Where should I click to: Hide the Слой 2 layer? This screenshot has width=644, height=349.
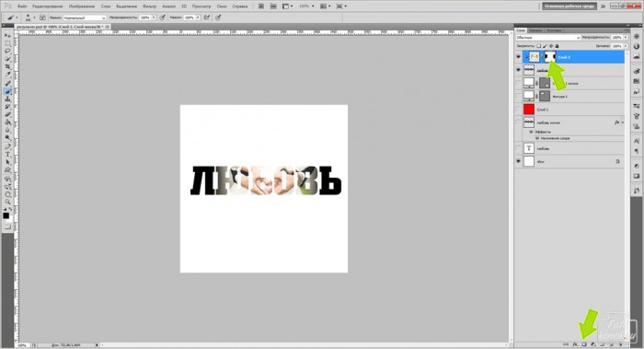pos(518,57)
